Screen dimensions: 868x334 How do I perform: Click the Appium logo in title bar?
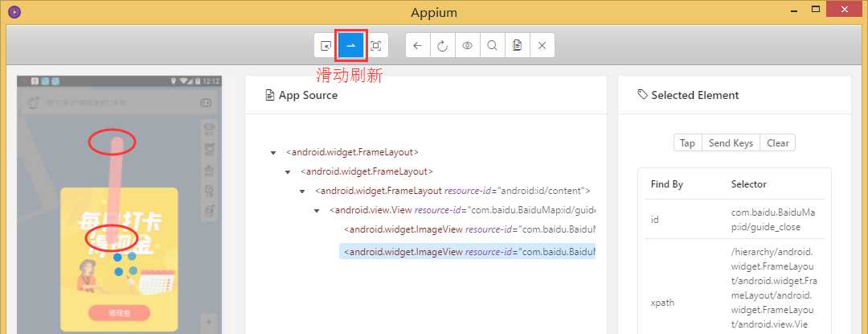coord(14,11)
